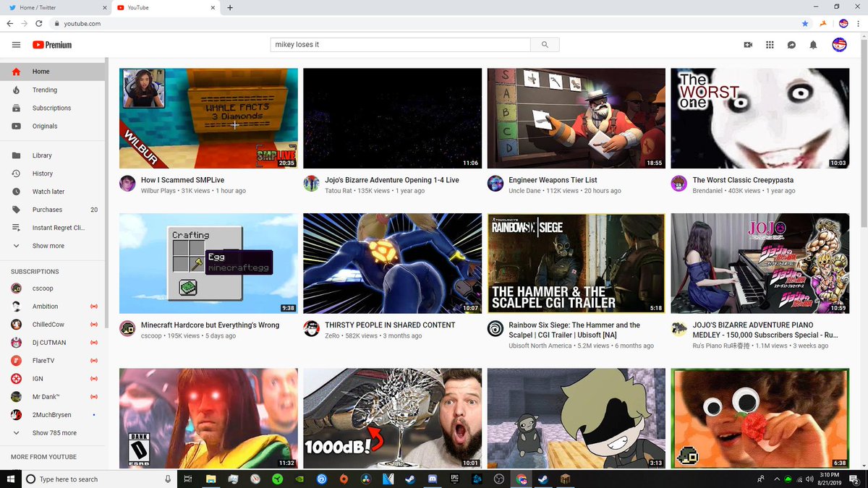The width and height of the screenshot is (868, 488).
Task: Play the 1000dB glass video thumbnail
Action: point(392,419)
